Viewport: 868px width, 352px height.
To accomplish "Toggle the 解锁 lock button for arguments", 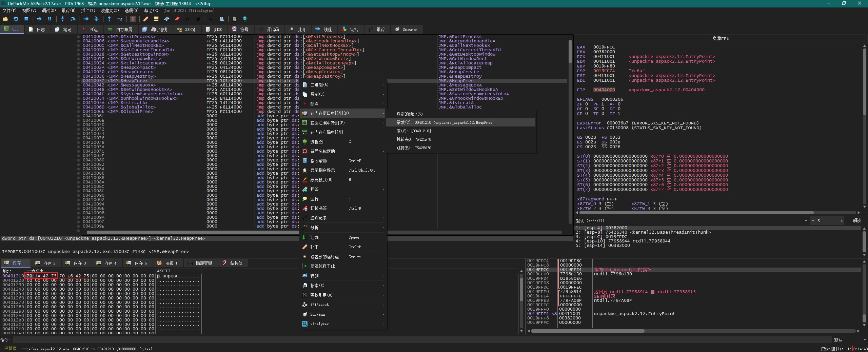I will coord(857,221).
